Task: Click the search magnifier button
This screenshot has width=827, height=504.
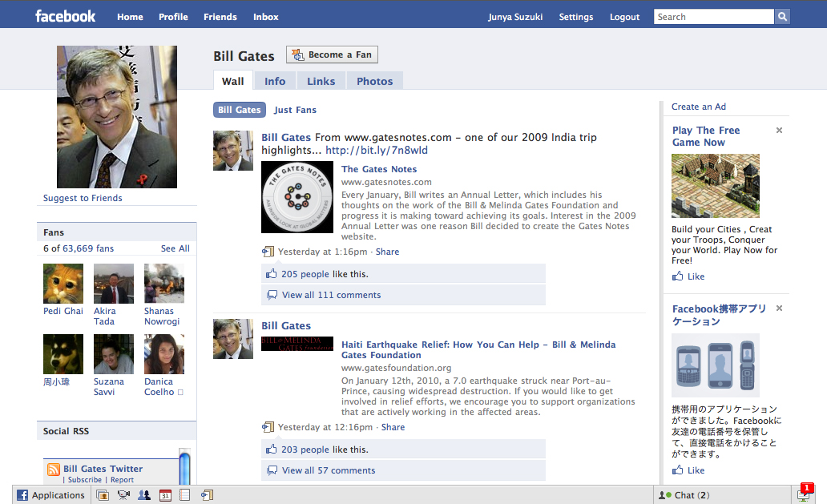Action: [782, 17]
